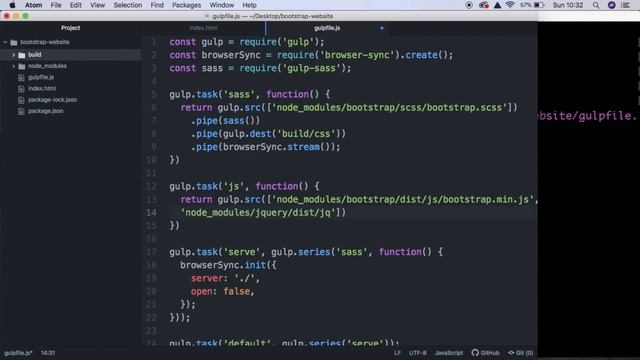The image size is (640, 360).
Task: Open the Edit menu
Action: pos(76,5)
